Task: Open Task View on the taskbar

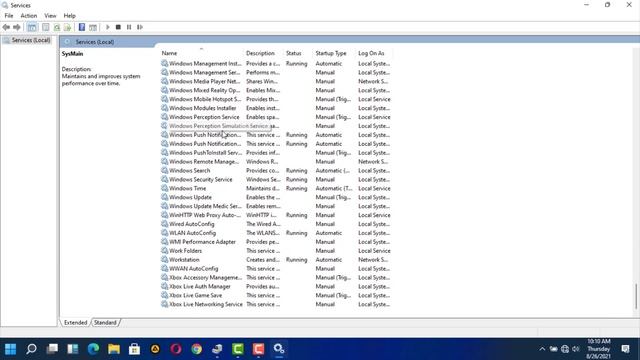Action: 52,349
